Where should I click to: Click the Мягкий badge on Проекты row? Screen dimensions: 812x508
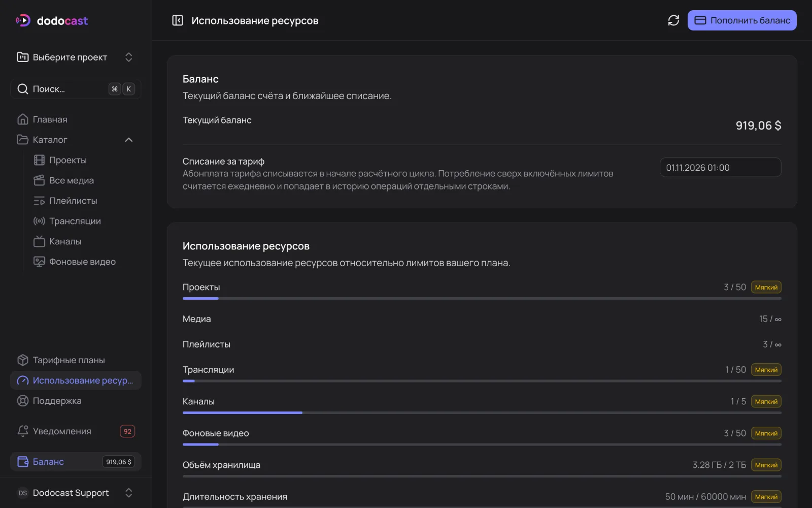click(x=766, y=287)
